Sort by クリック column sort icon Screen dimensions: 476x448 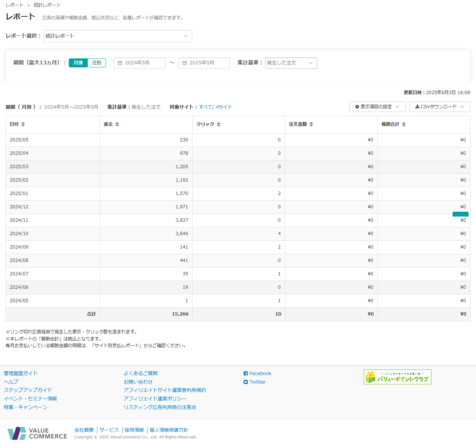[219, 124]
